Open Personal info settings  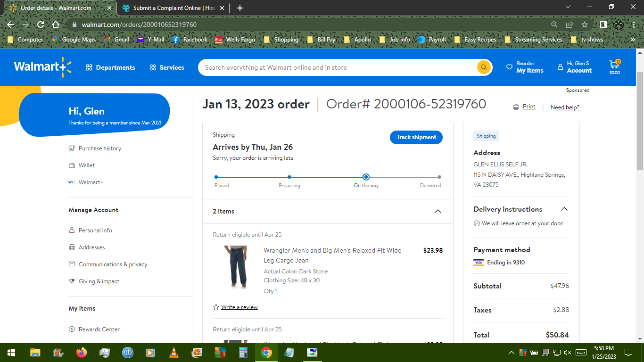pyautogui.click(x=95, y=230)
